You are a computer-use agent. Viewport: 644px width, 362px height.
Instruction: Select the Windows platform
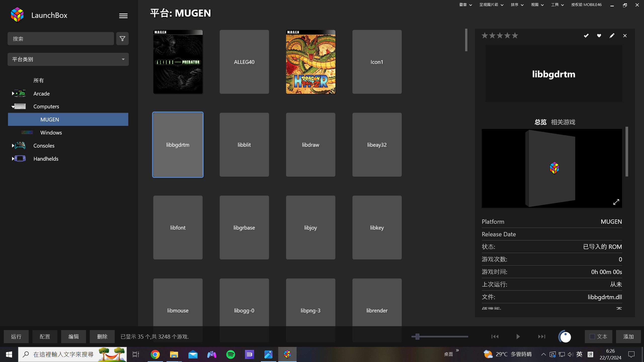51,132
